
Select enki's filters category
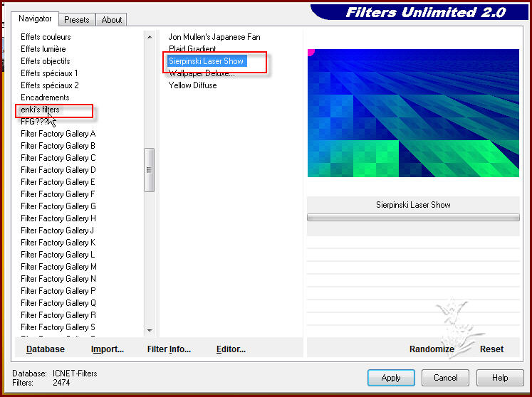(41, 110)
